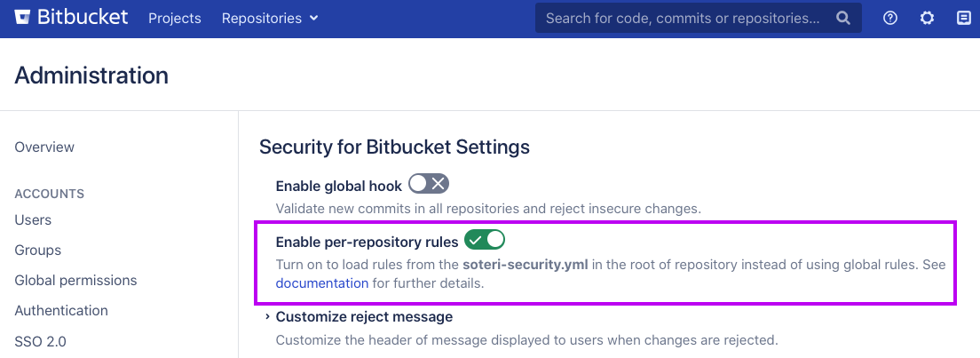Open the help question mark icon

890,18
